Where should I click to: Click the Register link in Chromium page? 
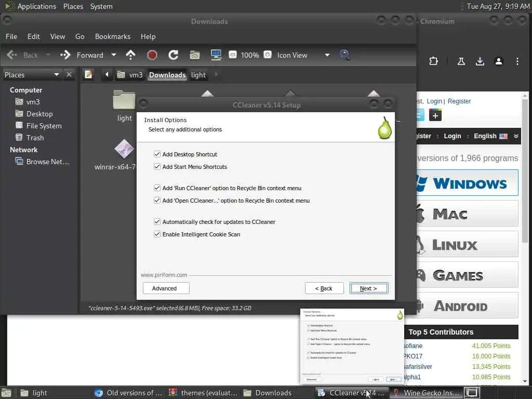(459, 101)
